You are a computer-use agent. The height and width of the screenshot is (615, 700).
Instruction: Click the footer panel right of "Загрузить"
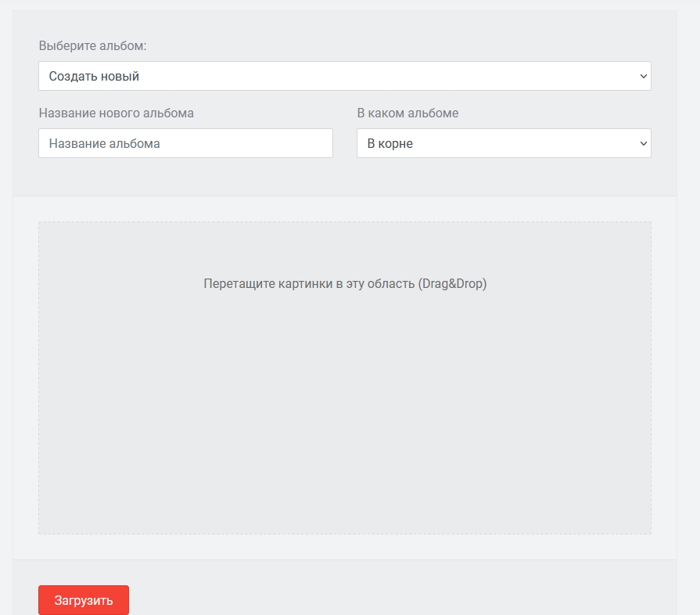391,595
